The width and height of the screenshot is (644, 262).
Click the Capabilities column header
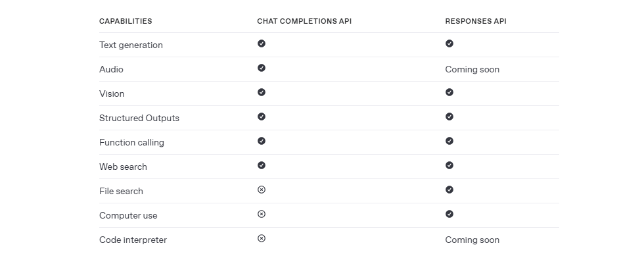click(x=126, y=21)
